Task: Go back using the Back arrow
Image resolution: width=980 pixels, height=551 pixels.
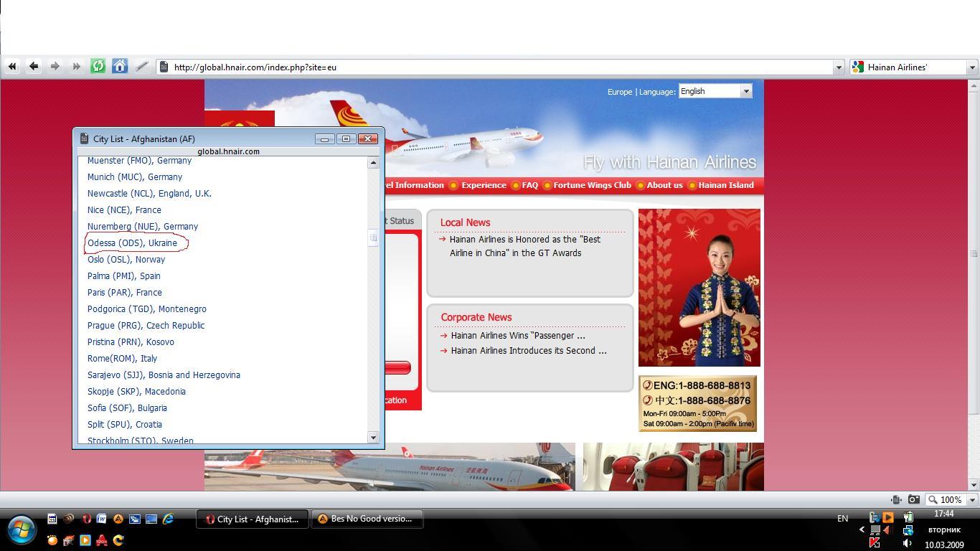Action: pyautogui.click(x=34, y=67)
